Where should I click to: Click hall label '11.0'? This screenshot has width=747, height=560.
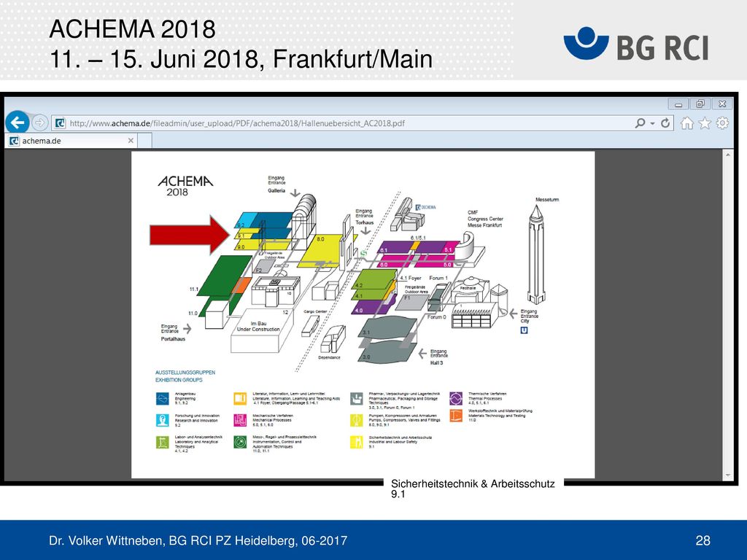(x=193, y=314)
